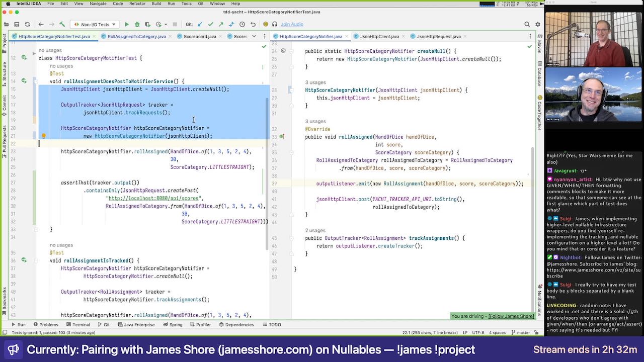This screenshot has width=644, height=362.
Task: Click Git push arrow icon
Action: click(221, 24)
